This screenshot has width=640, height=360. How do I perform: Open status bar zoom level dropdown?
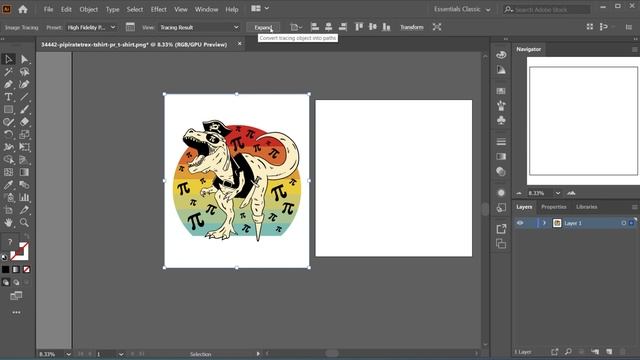click(68, 354)
